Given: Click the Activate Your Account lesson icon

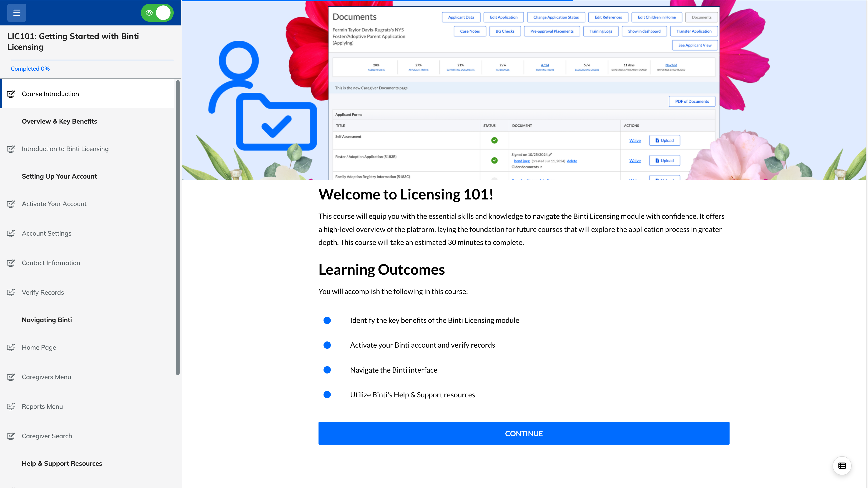Looking at the screenshot, I should coord(11,204).
